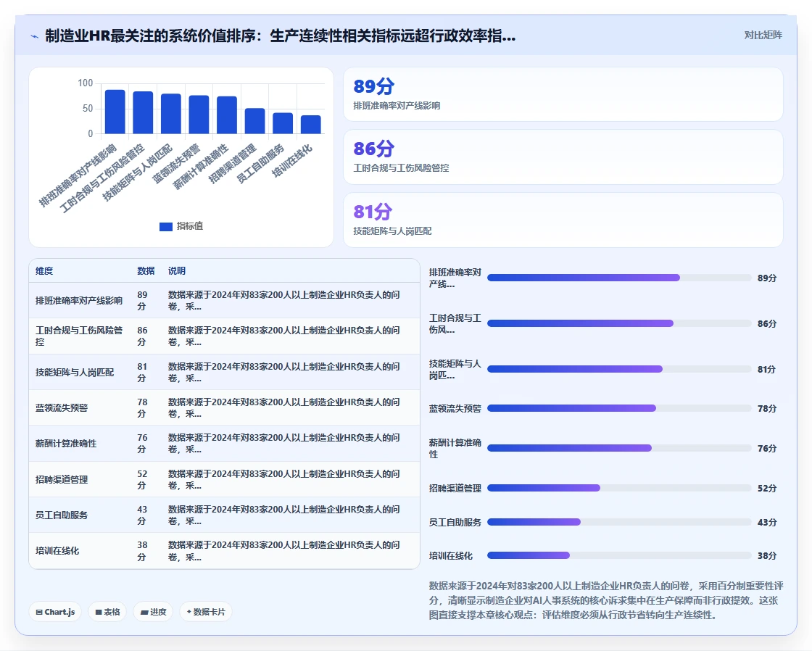Click the 招聘渠道管理 52分 progress bar
This screenshot has height=651, width=812.
coord(619,489)
